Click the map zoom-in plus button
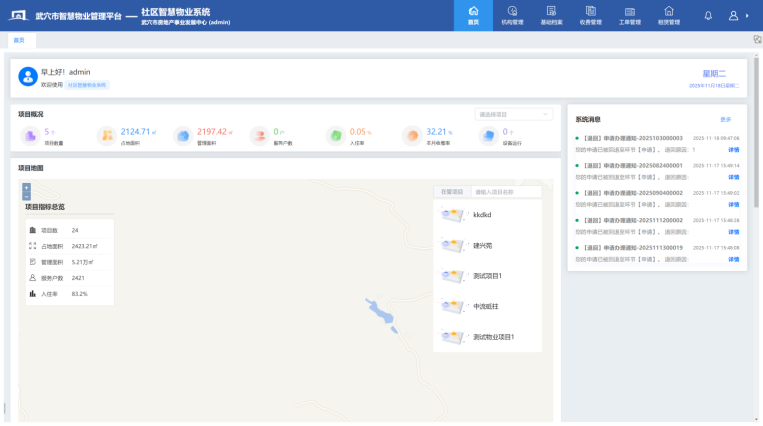The height and width of the screenshot is (426, 763). click(x=26, y=187)
